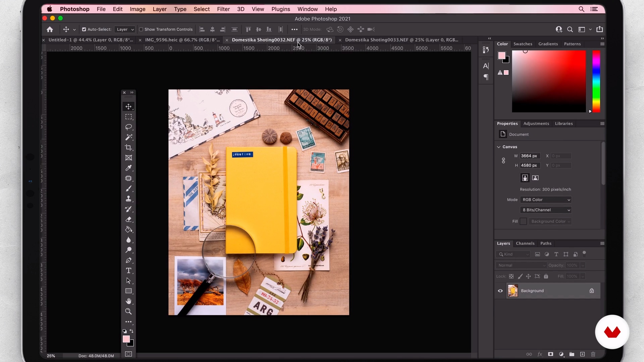Delete layer with trash icon
Viewport: 644px width, 362px height.
[x=593, y=354]
